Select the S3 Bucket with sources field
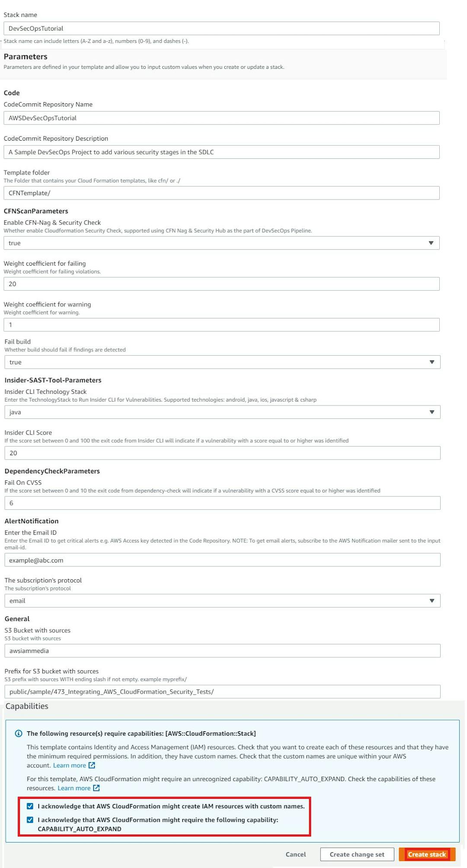Screen dimensions: 467x868 click(x=221, y=650)
